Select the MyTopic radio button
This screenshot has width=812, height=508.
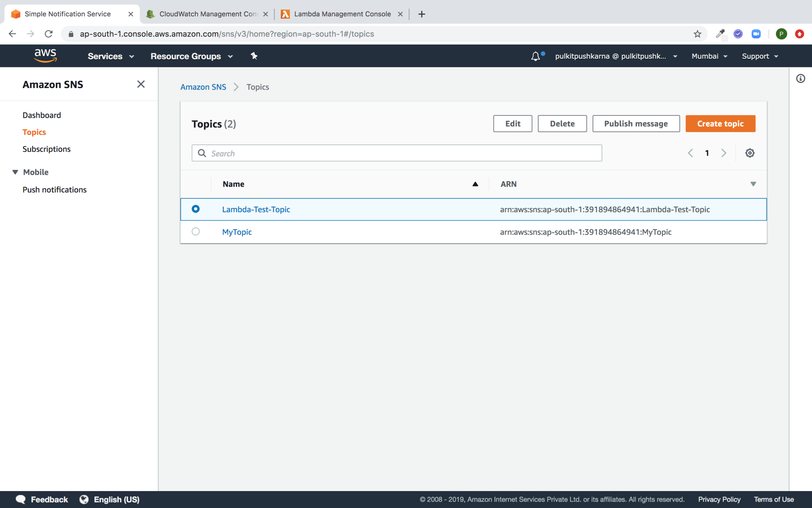[x=195, y=231]
